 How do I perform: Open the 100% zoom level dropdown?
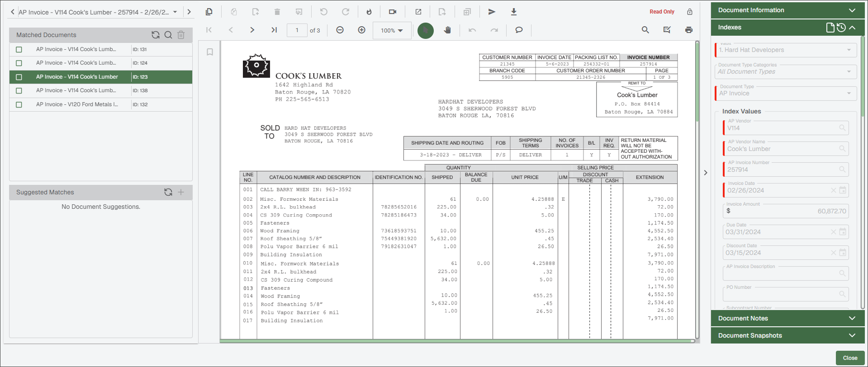coord(392,30)
